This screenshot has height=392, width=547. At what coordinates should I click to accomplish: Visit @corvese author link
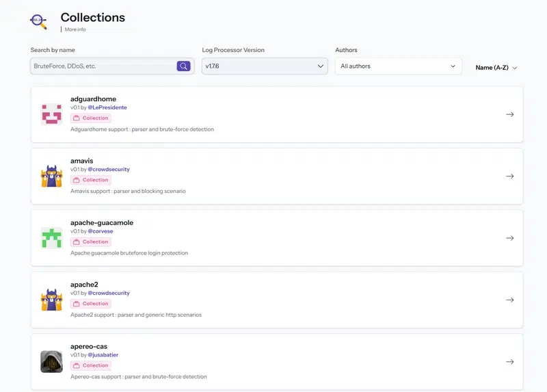[101, 231]
